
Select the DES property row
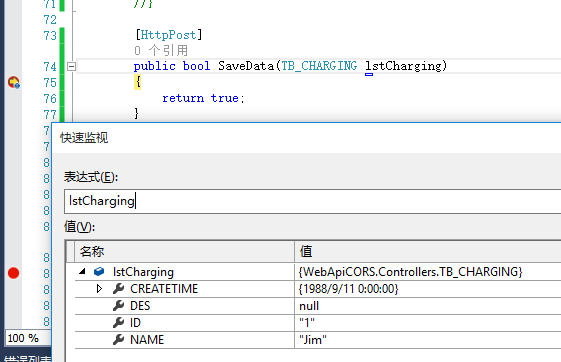(318, 306)
